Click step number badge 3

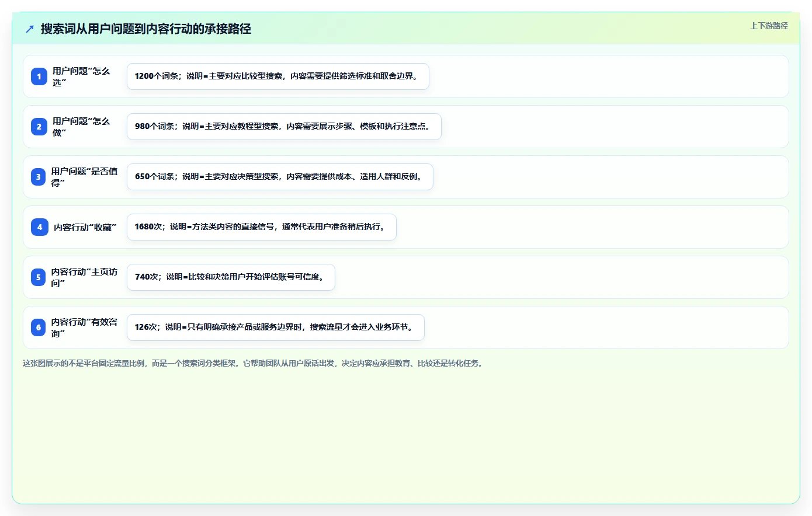click(x=39, y=177)
